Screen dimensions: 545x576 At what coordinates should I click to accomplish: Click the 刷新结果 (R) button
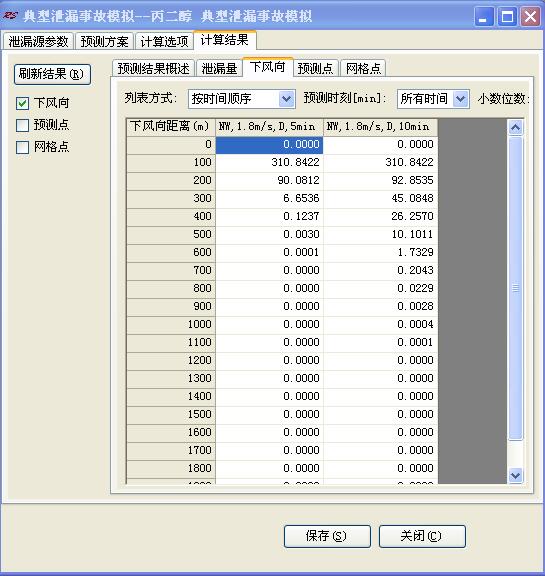pos(52,74)
